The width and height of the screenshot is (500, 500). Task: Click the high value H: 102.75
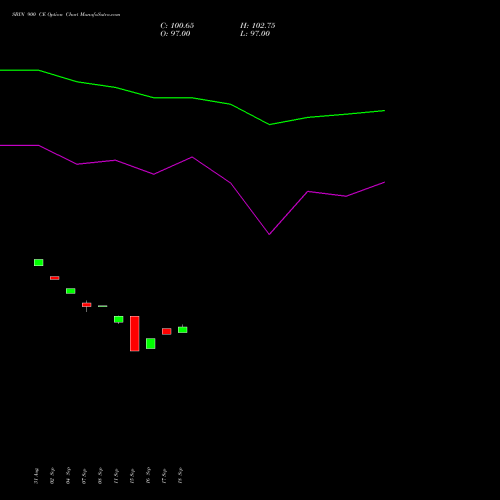tap(258, 26)
